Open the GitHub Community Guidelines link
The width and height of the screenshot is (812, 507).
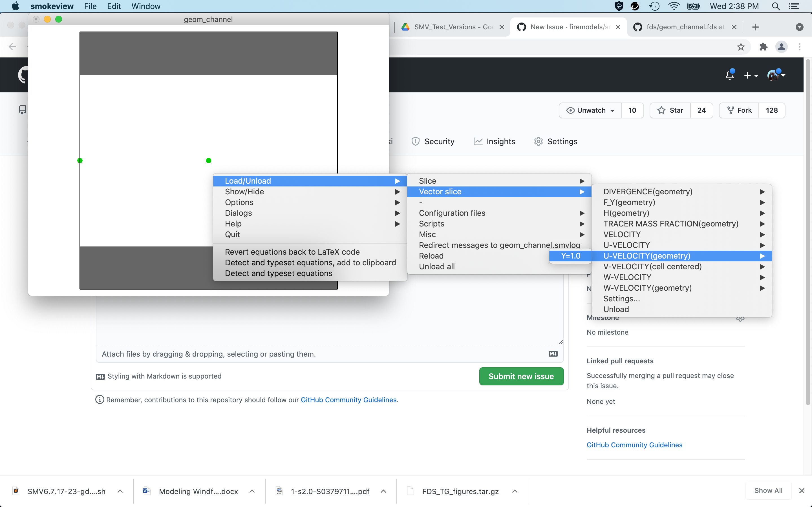[x=634, y=445]
